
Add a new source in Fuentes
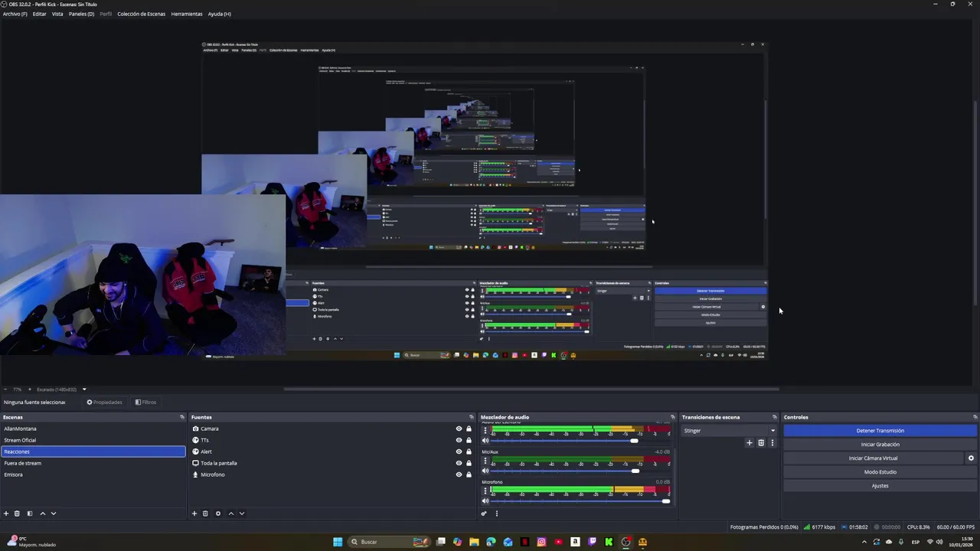[194, 514]
